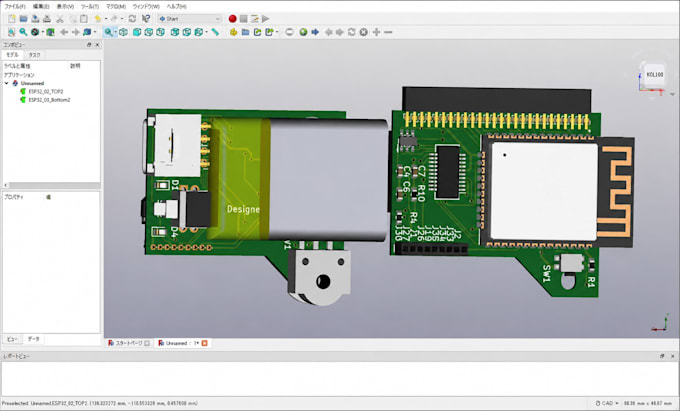
Task: Click the Cut scissors icon
Action: pos(60,19)
